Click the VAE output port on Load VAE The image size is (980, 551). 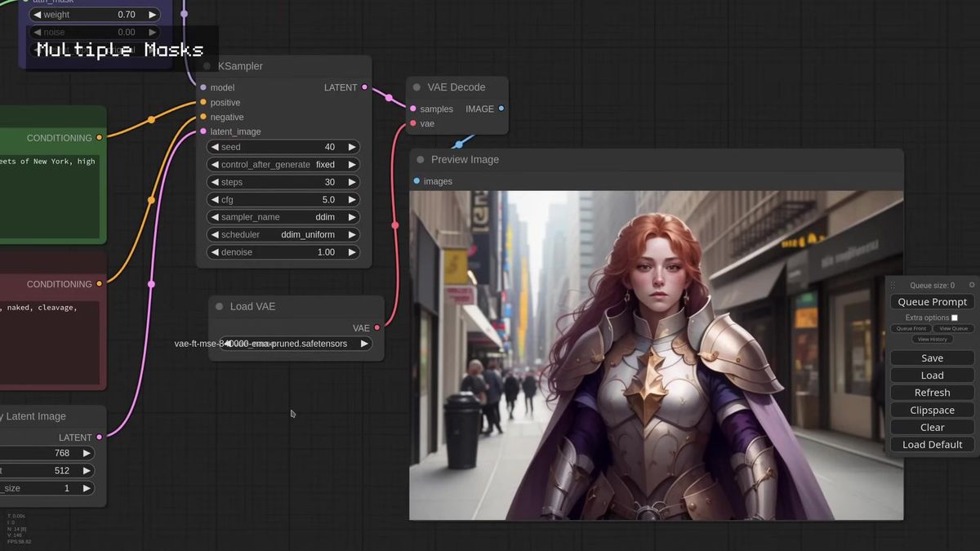377,328
